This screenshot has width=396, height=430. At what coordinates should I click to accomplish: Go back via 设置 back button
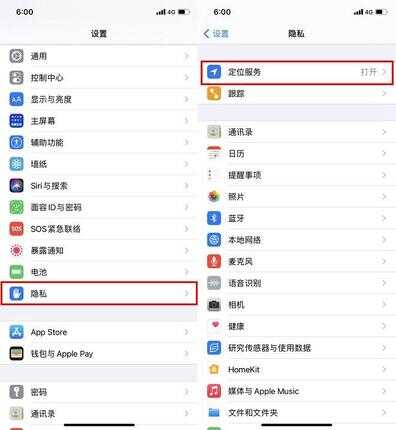coord(216,34)
